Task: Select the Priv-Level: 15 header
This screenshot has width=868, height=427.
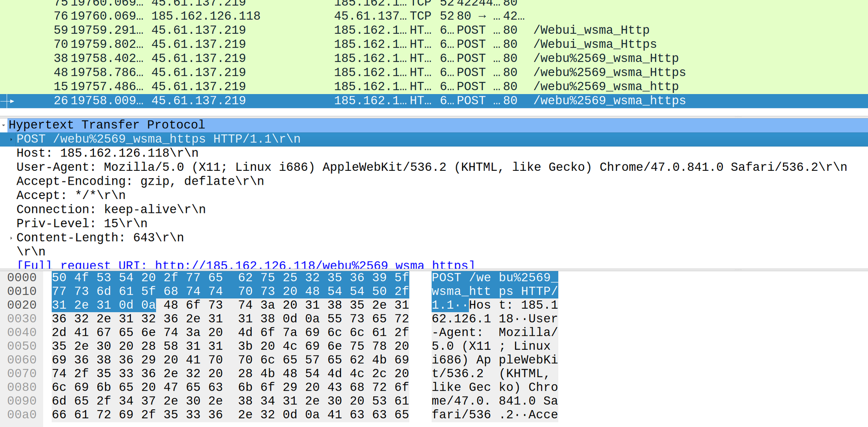Action: point(80,223)
